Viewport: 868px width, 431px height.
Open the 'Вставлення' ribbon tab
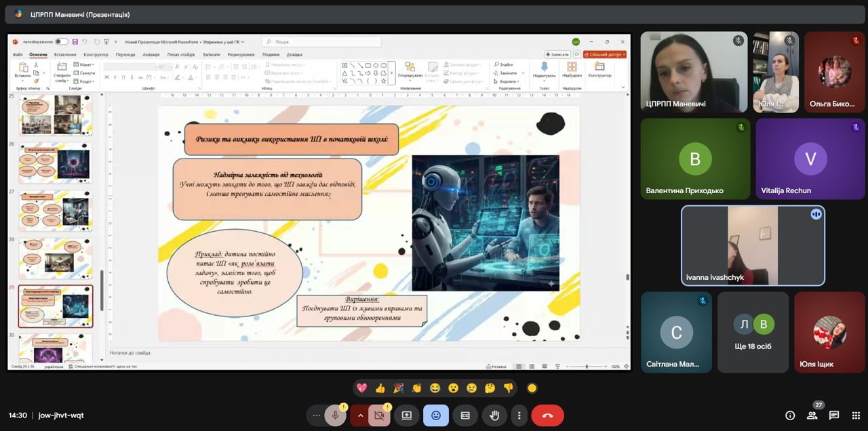click(x=65, y=55)
